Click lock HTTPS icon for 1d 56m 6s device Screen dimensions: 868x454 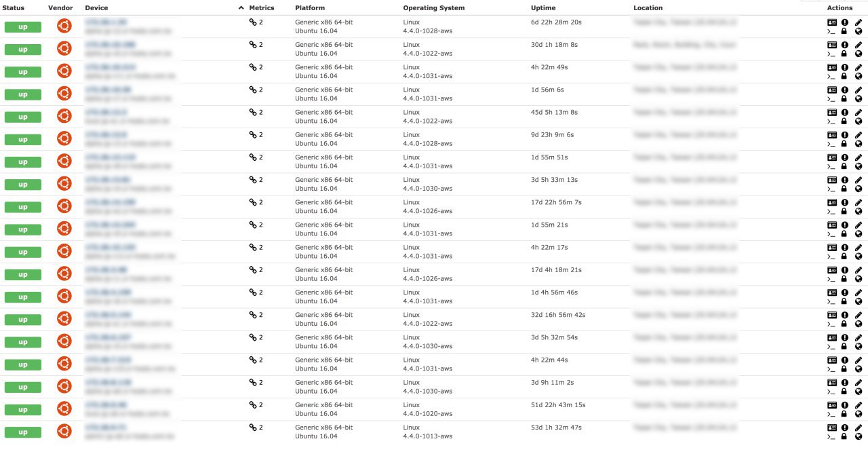pos(844,98)
